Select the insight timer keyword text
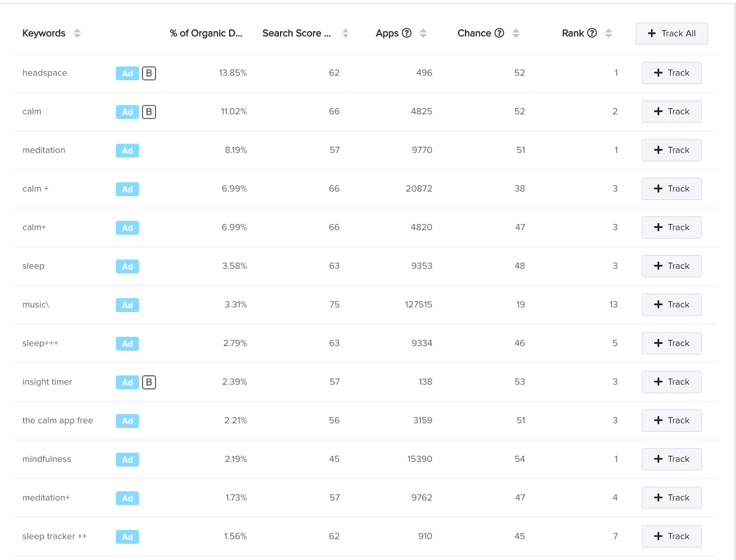The image size is (736, 560). [47, 382]
